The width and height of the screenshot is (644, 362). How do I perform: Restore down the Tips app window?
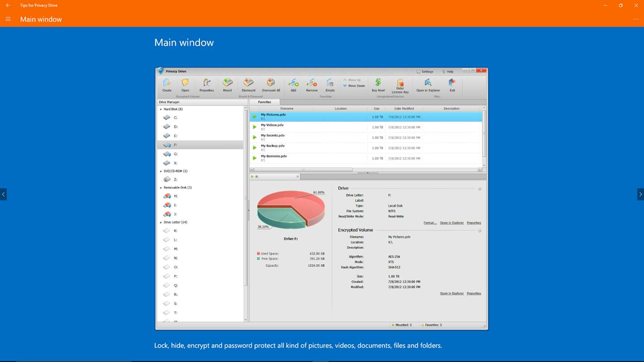621,5
